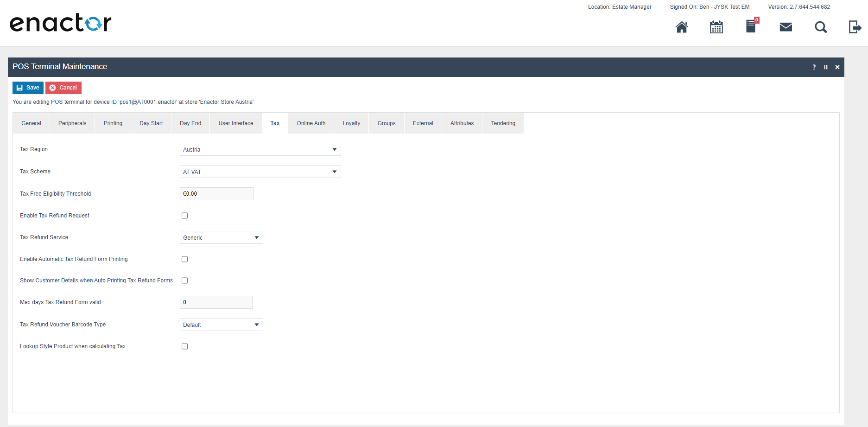Open the notifications clipboard icon
The image size is (868, 427).
coord(751,26)
